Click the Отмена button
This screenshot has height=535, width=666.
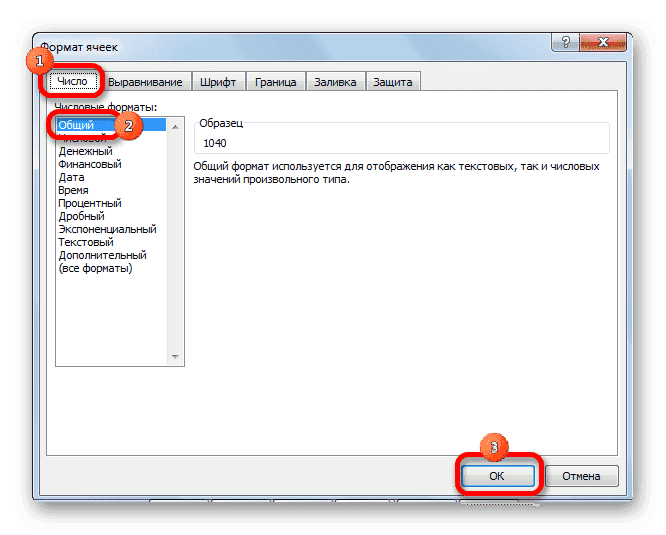tap(581, 476)
